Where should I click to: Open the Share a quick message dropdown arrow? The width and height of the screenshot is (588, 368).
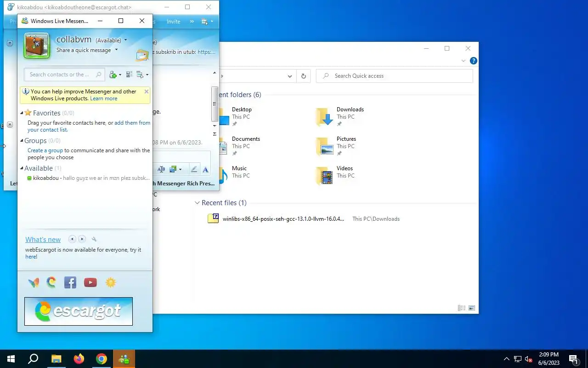tap(116, 50)
